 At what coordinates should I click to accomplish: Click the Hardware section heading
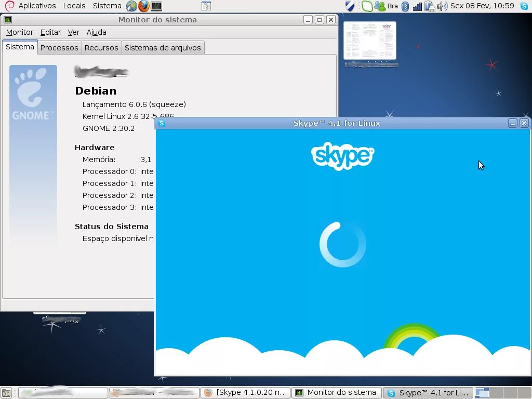point(95,148)
